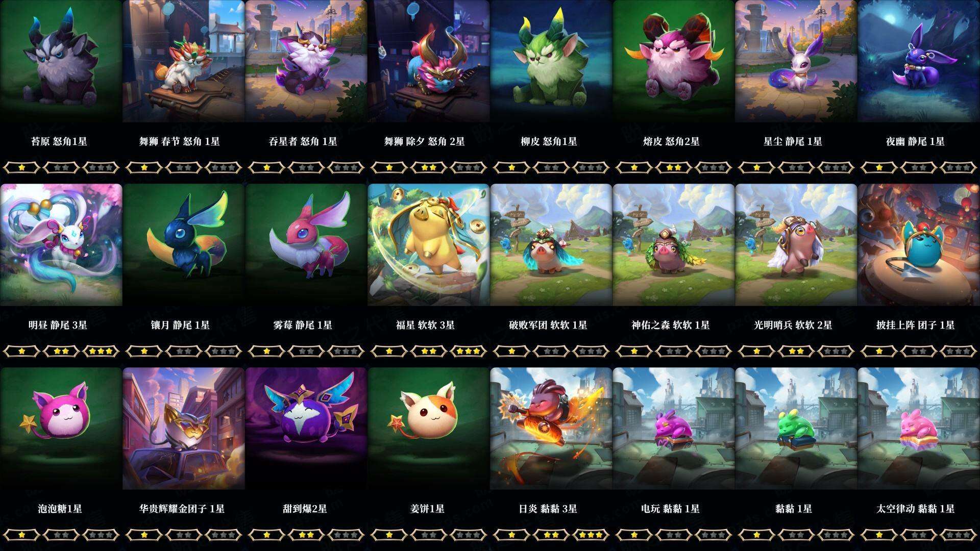The image size is (980, 551).
Task: Click the 泡泡糖 pink sprite portrait
Action: coord(61,429)
